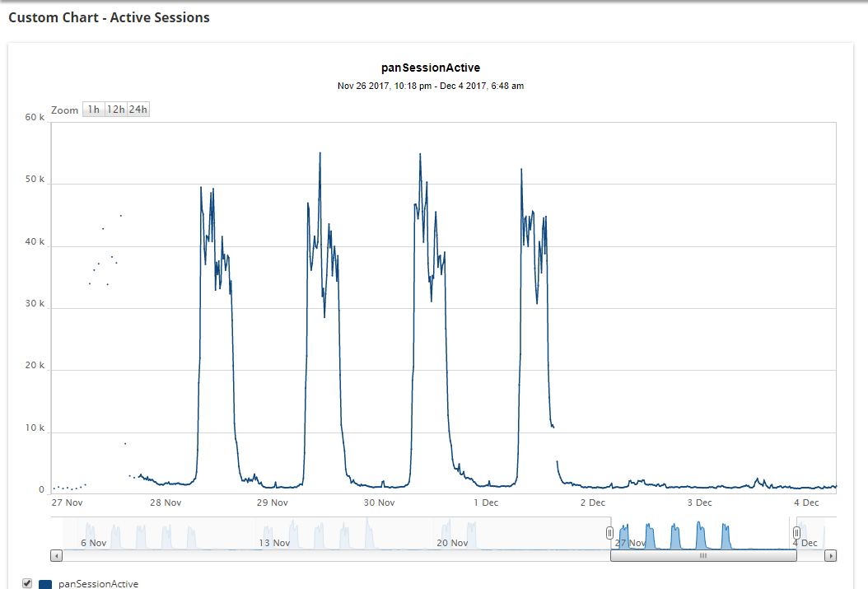This screenshot has height=589, width=868.
Task: Click the chart title panSessionActive
Action: point(431,68)
